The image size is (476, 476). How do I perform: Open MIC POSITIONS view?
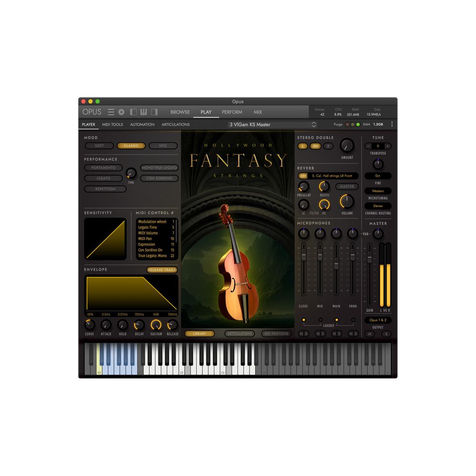coord(277,334)
